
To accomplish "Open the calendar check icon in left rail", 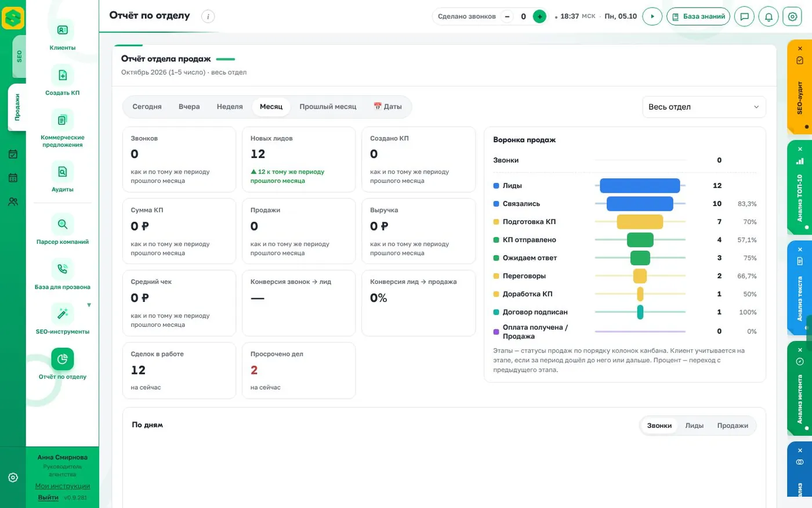I will [13, 154].
